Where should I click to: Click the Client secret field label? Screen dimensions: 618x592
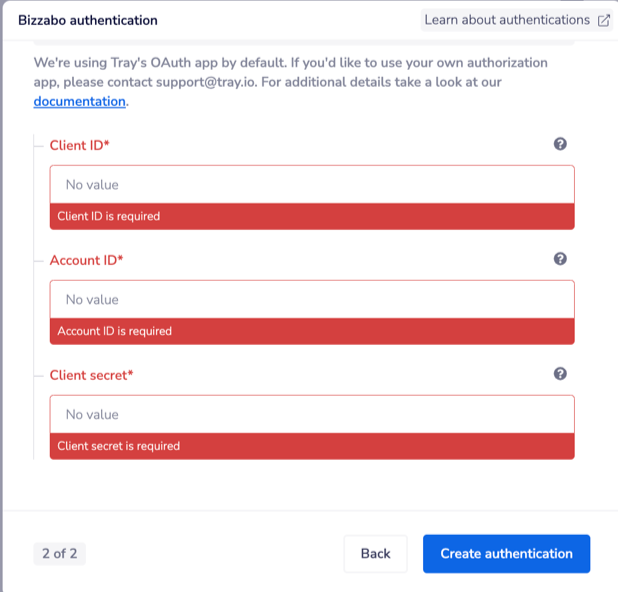tap(91, 375)
